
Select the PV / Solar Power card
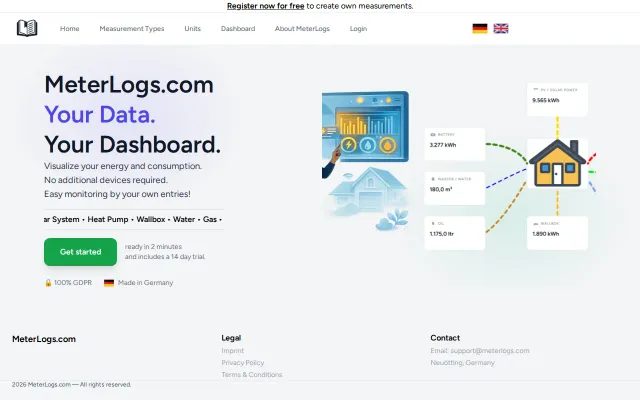[x=557, y=100]
